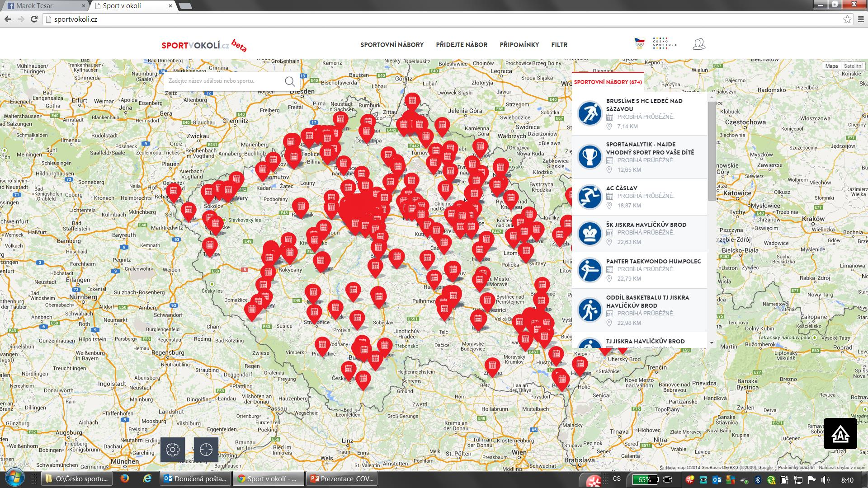Click the Action Center flag tray icon
The width and height of the screenshot is (868, 488).
[812, 480]
